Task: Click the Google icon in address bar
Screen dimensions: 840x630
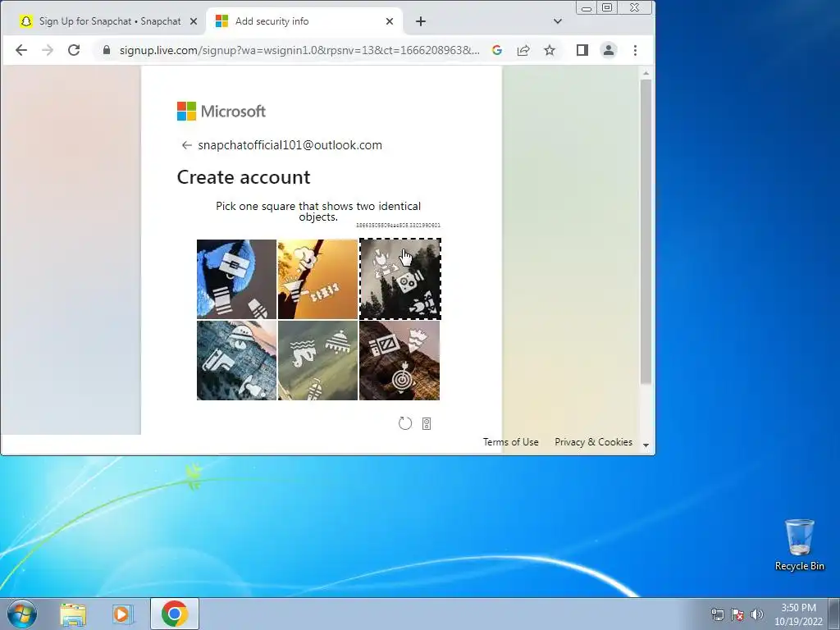Action: tap(497, 50)
